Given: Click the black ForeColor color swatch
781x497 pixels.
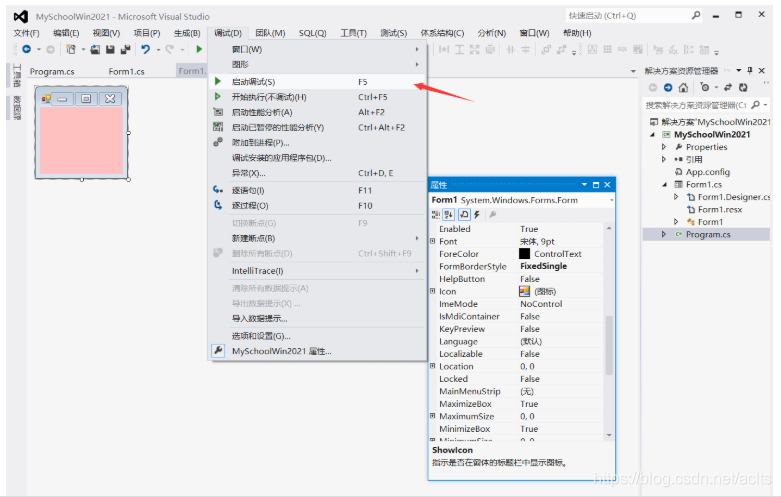Looking at the screenshot, I should 524,253.
